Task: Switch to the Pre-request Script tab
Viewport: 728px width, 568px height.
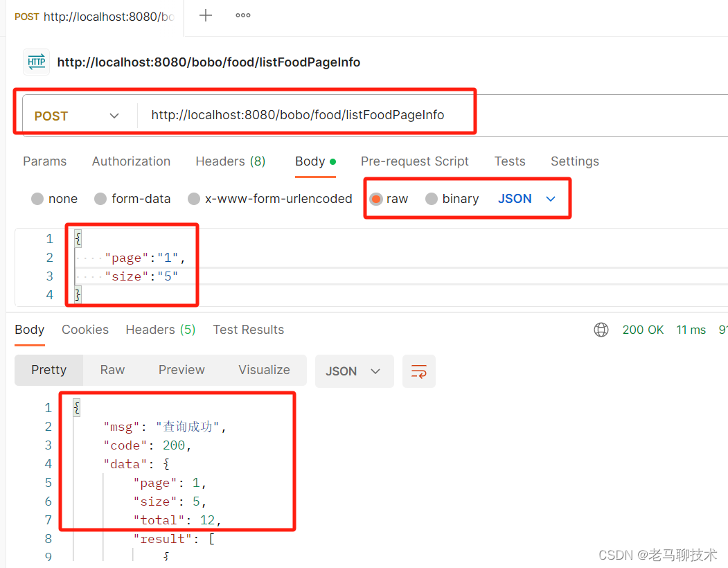Action: coord(414,161)
